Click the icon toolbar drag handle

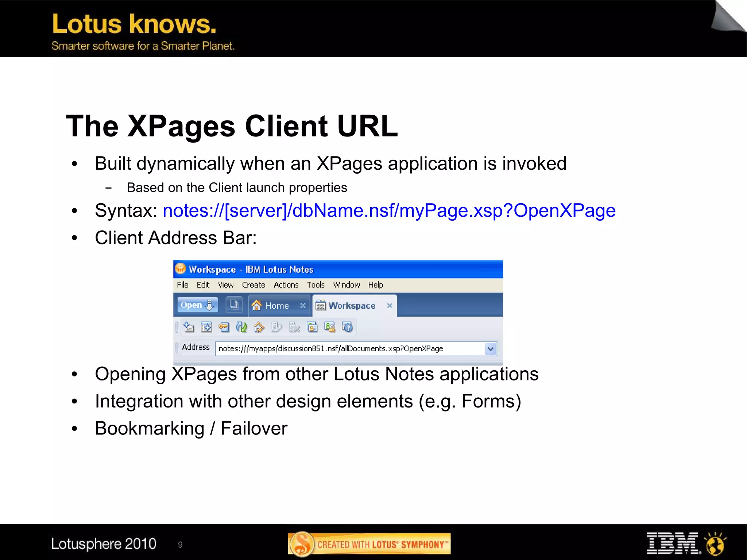(177, 327)
